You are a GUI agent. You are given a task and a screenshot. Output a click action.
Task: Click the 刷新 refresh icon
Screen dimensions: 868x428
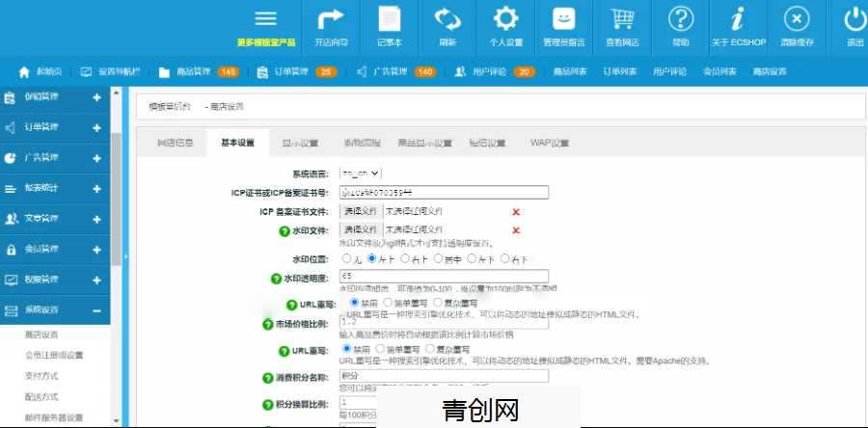pyautogui.click(x=448, y=19)
